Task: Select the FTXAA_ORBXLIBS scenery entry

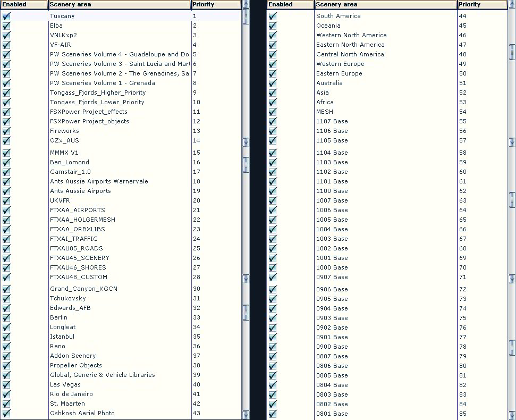Action: [x=77, y=229]
